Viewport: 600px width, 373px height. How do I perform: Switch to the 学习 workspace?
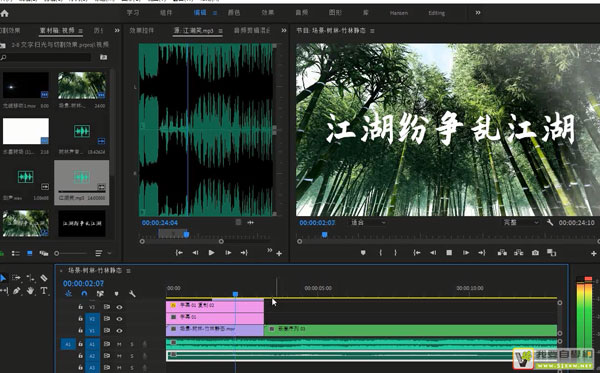pyautogui.click(x=133, y=13)
